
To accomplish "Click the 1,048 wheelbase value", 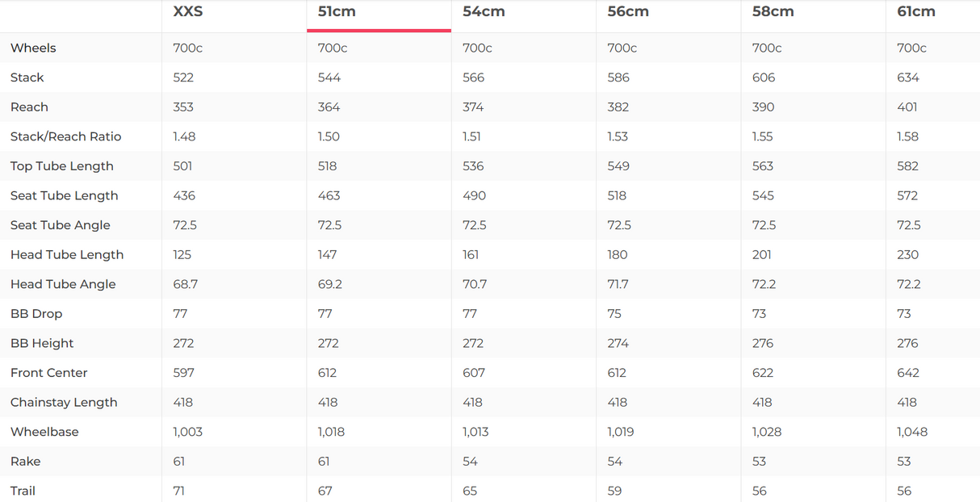I will tap(911, 432).
